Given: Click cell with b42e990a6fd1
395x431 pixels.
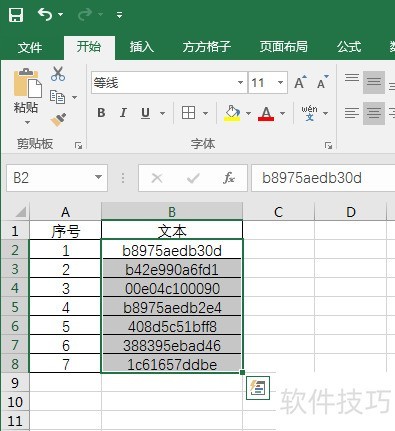Looking at the screenshot, I should (x=172, y=269).
